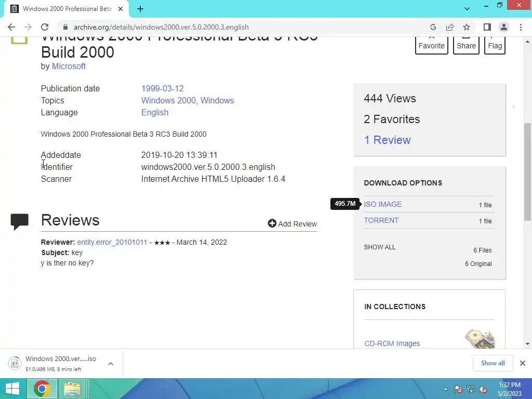Select the Windows 2000 Professional Beta tab
The width and height of the screenshot is (532, 399).
click(x=66, y=9)
